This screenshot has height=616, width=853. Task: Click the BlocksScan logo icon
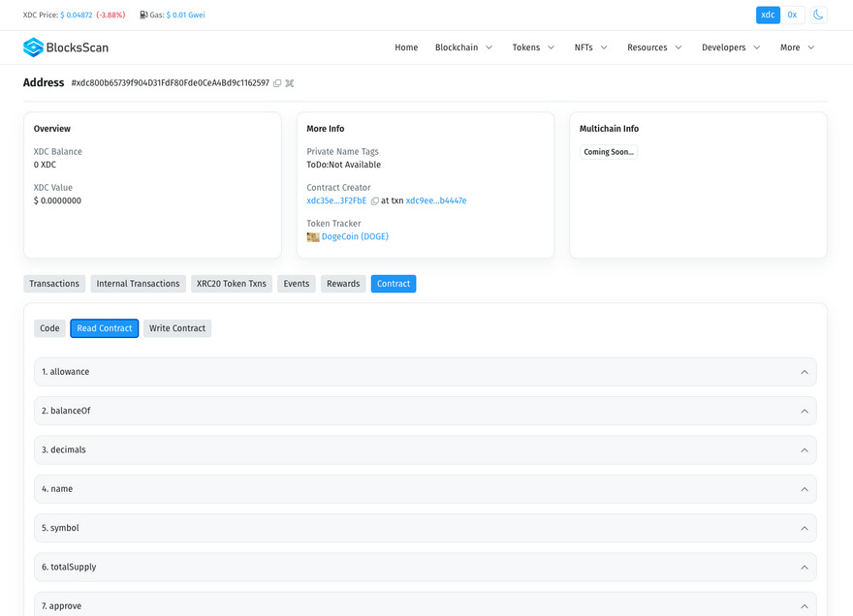[x=33, y=47]
